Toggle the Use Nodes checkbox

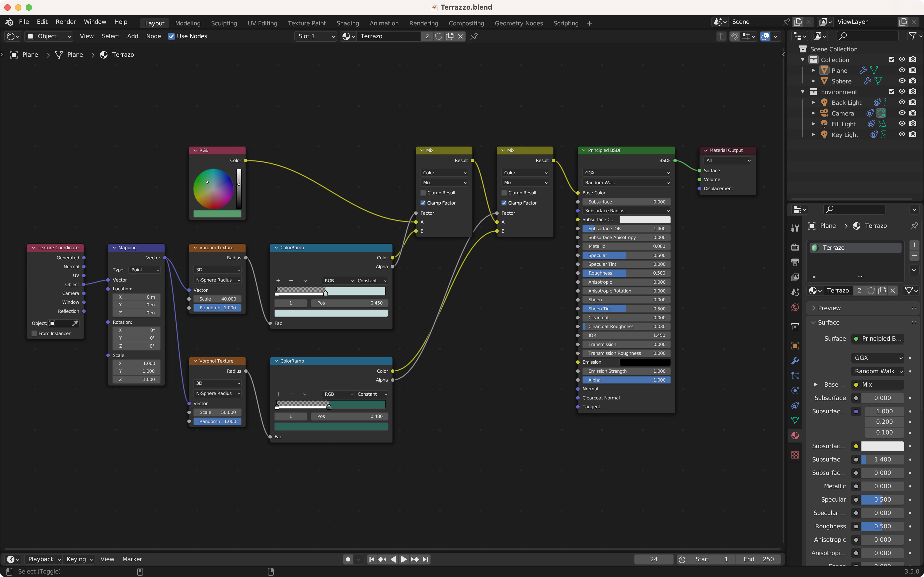[x=171, y=36]
